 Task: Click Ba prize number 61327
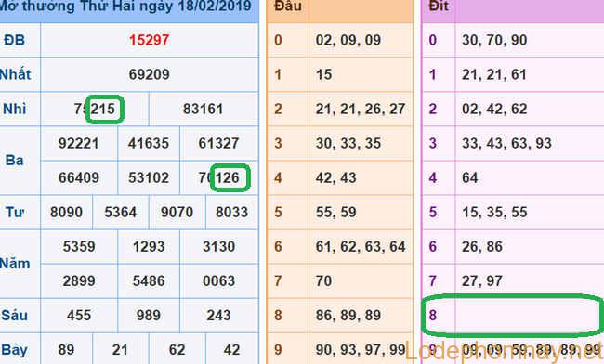218,143
